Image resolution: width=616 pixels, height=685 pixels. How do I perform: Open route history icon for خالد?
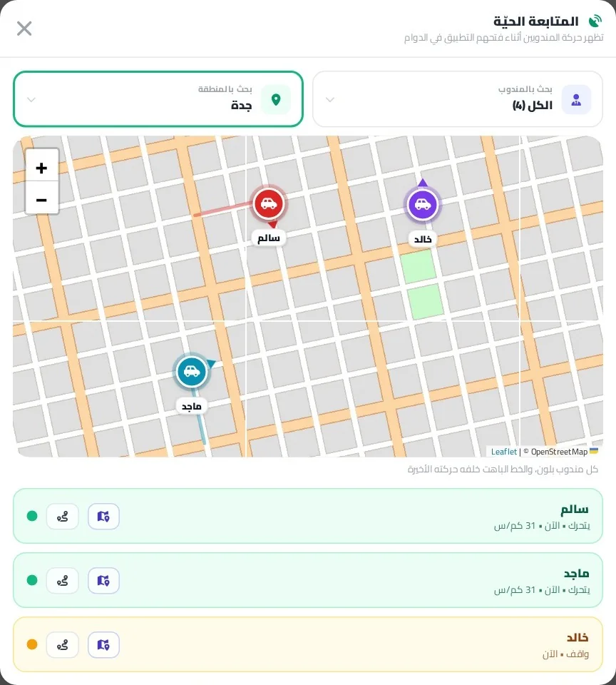pos(63,645)
